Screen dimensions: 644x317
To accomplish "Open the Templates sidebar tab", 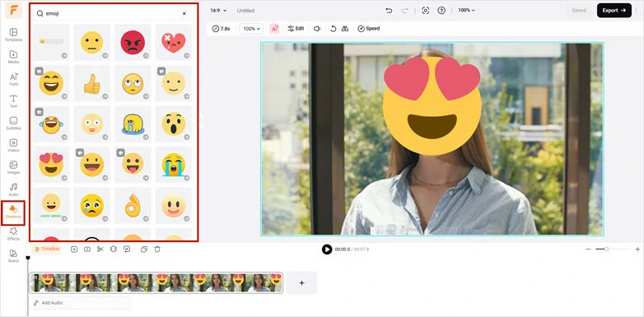I will [x=13, y=35].
